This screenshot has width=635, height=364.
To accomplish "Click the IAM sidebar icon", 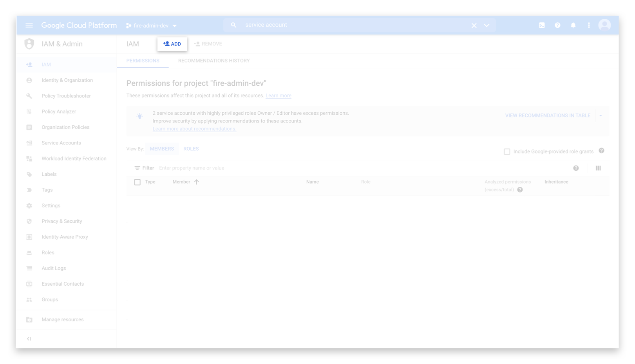I will 29,65.
